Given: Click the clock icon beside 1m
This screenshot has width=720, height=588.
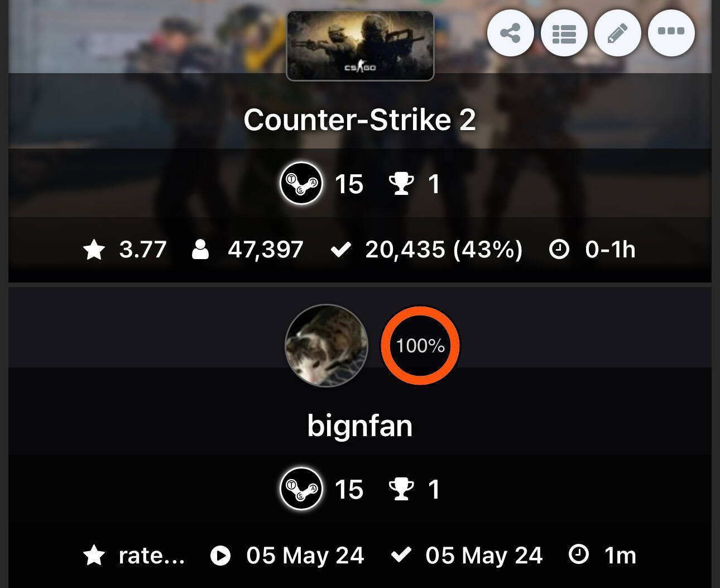Looking at the screenshot, I should (579, 554).
